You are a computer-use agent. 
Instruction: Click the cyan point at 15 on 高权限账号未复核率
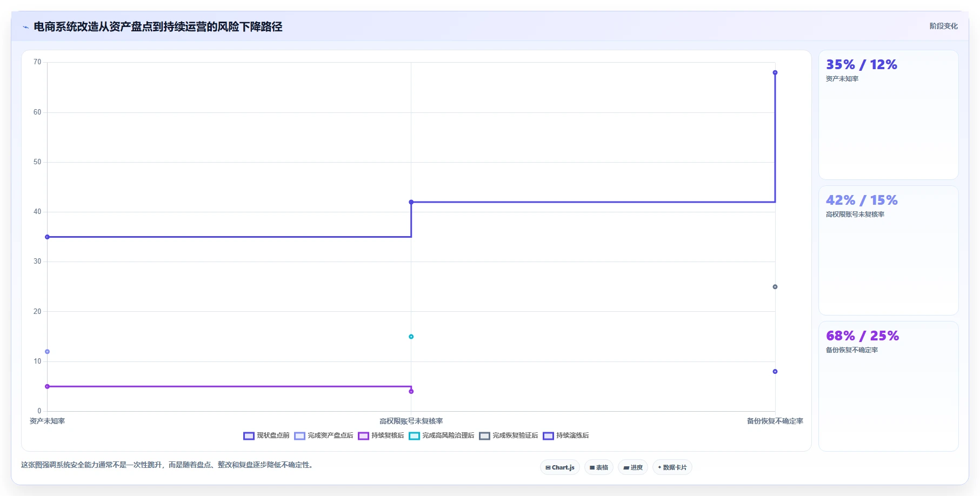pyautogui.click(x=411, y=337)
